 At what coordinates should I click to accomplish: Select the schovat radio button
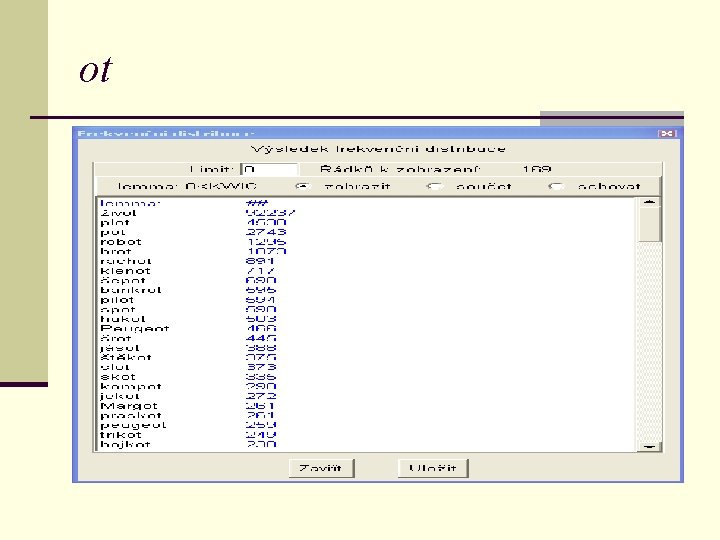click(556, 186)
